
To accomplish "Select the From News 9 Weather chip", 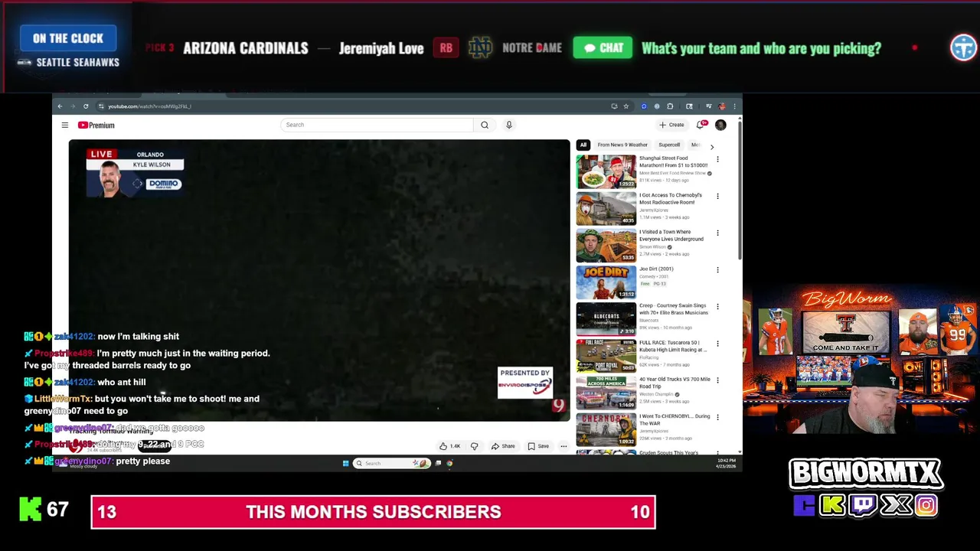I will [x=622, y=145].
